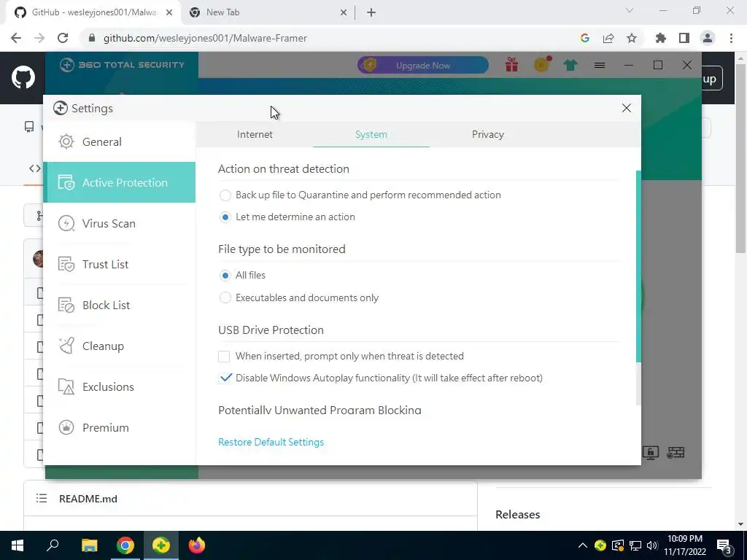The image size is (747, 560).
Task: Close the Settings dialog
Action: click(627, 108)
